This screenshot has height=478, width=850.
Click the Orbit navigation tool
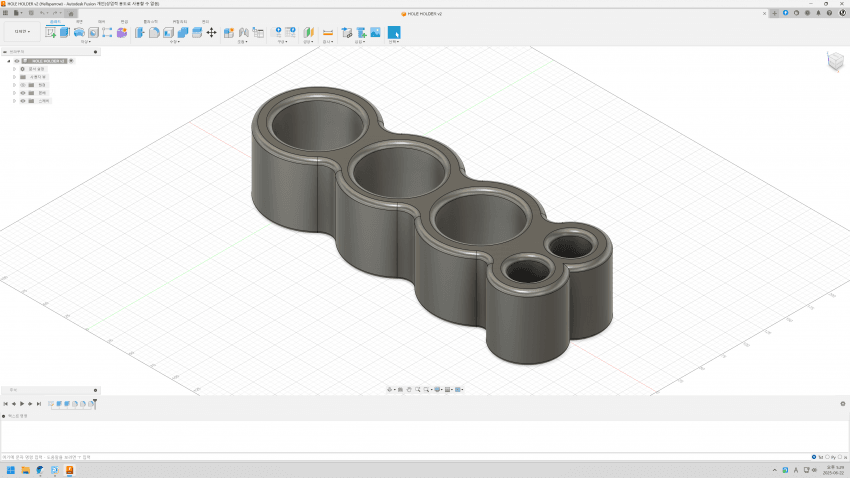coord(389,390)
